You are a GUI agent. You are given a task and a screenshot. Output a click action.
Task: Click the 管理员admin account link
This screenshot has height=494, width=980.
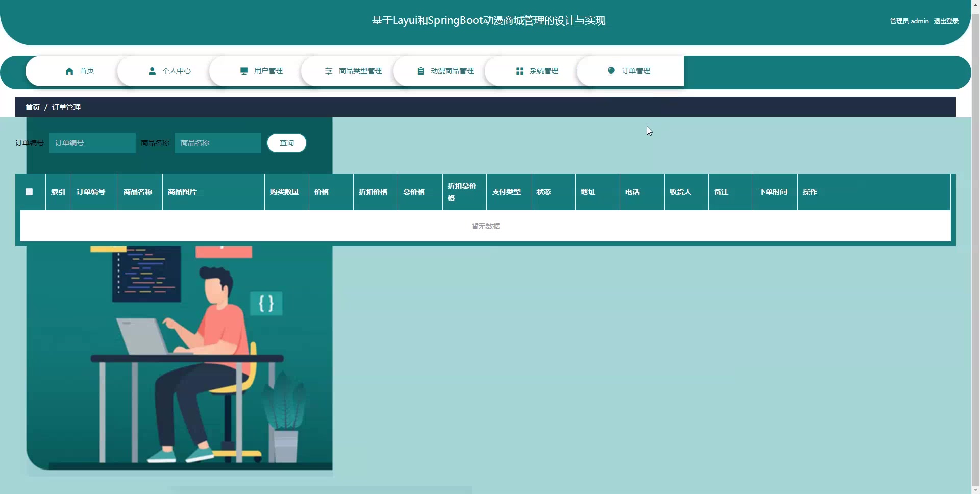(909, 21)
